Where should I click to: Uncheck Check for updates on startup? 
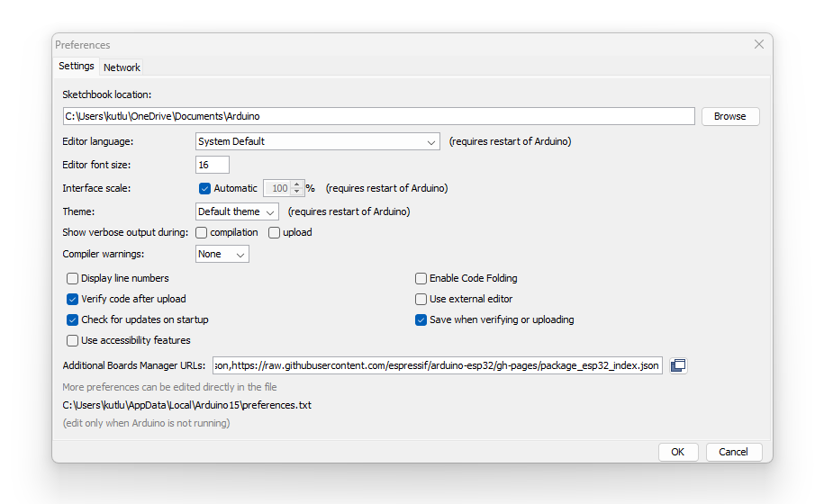tap(73, 319)
